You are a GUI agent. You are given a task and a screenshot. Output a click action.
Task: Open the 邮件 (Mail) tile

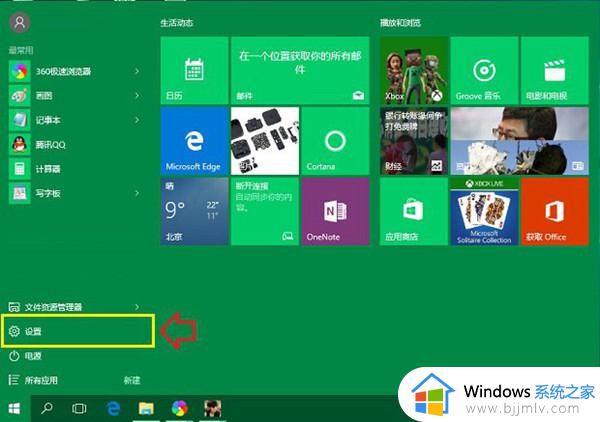[300, 70]
